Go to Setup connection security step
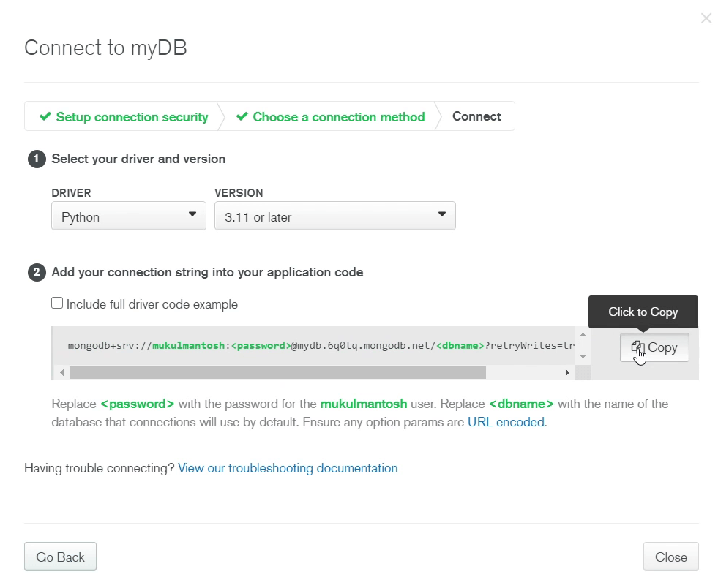 pos(124,117)
